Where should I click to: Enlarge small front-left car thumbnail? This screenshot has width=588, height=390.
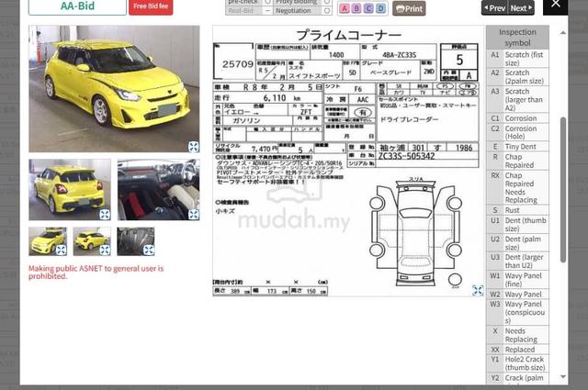pos(61,250)
